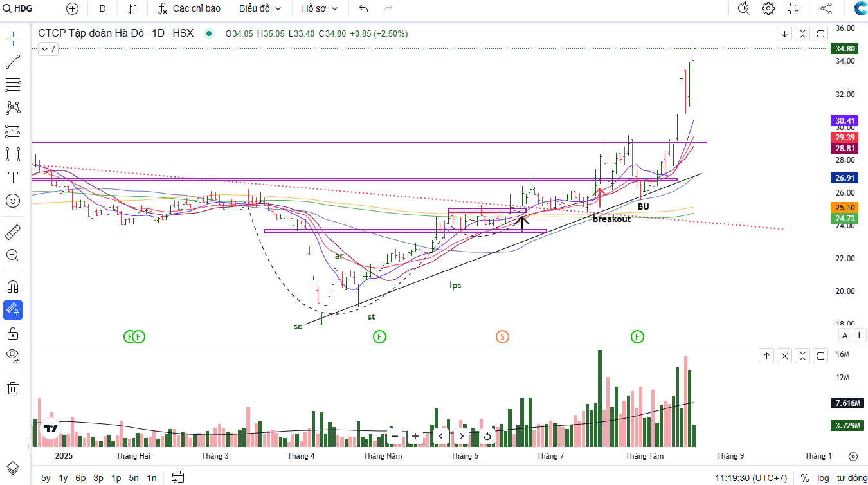The height and width of the screenshot is (485, 868).
Task: Toggle logarithmic scale with log button
Action: click(823, 478)
